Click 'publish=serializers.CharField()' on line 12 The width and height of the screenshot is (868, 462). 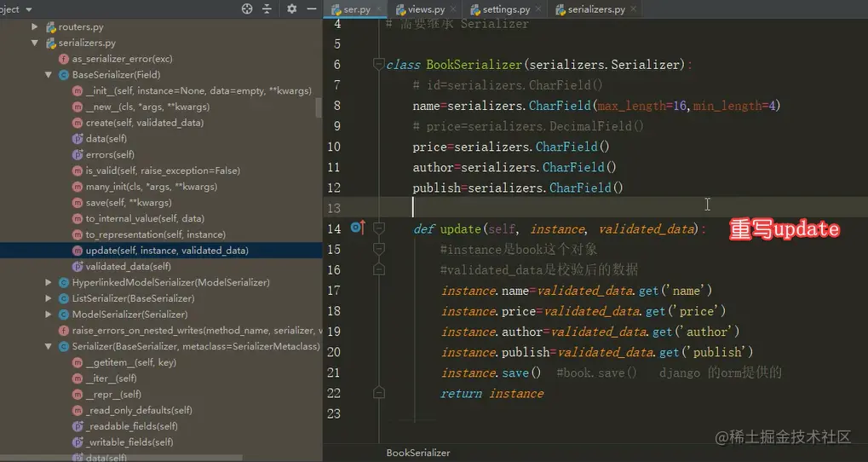click(518, 188)
